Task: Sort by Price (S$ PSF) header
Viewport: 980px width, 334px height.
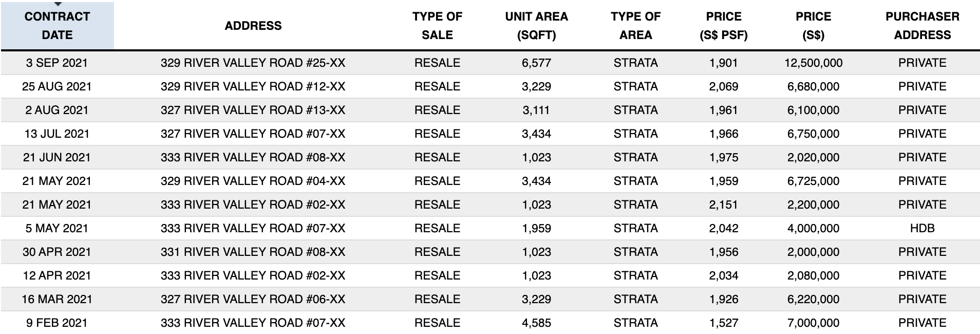Action: (723, 26)
